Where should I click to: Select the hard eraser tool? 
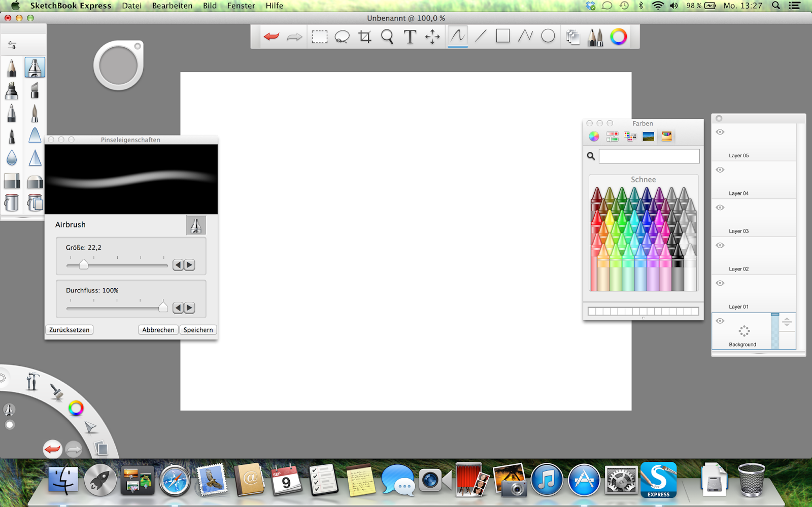point(12,181)
